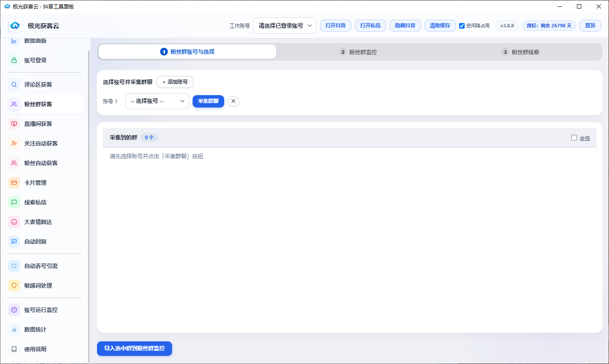This screenshot has height=364, width=609.
Task: Go to 账号登录 in the sidebar
Action: pyautogui.click(x=44, y=60)
